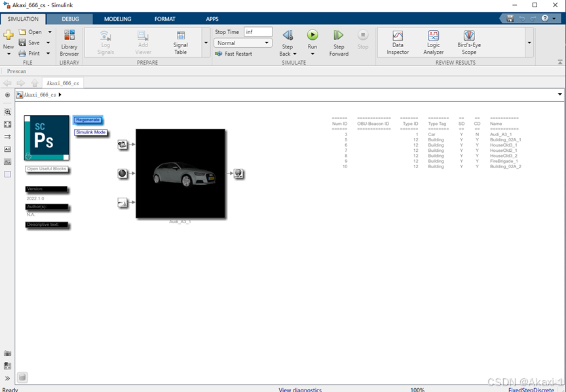Click the bottom input block beside Audi_A3_1
Image resolution: width=566 pixels, height=392 pixels.
coord(123,203)
